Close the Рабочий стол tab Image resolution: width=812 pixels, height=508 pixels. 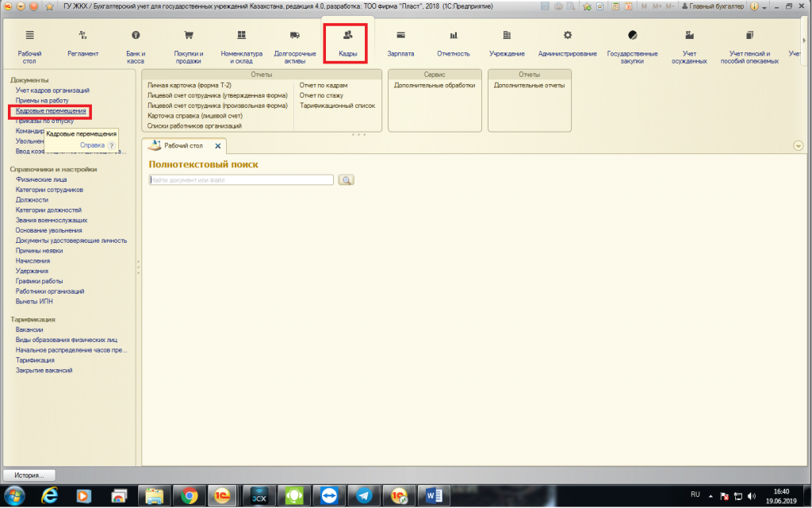click(218, 147)
